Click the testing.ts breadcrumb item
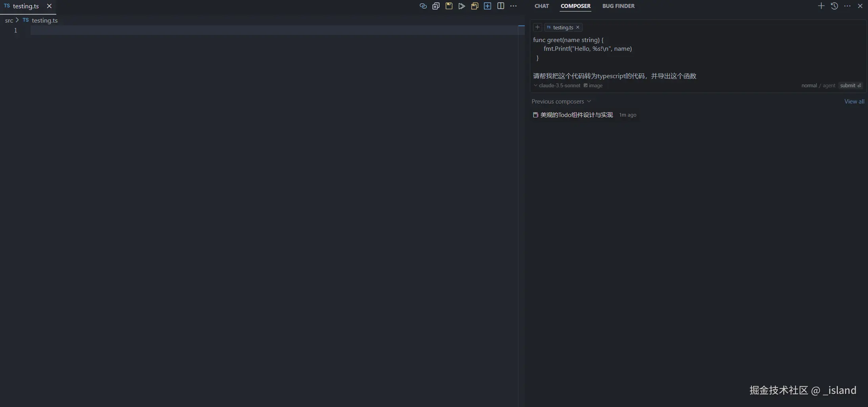868x407 pixels. coord(40,20)
